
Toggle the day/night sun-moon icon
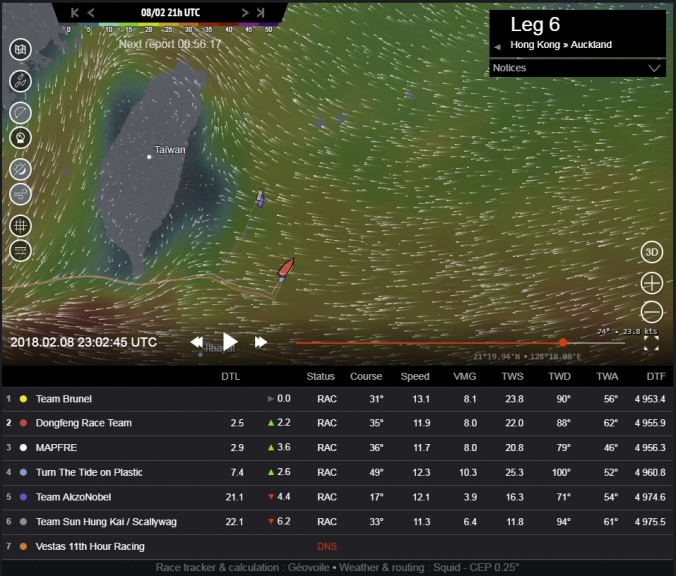(20, 169)
